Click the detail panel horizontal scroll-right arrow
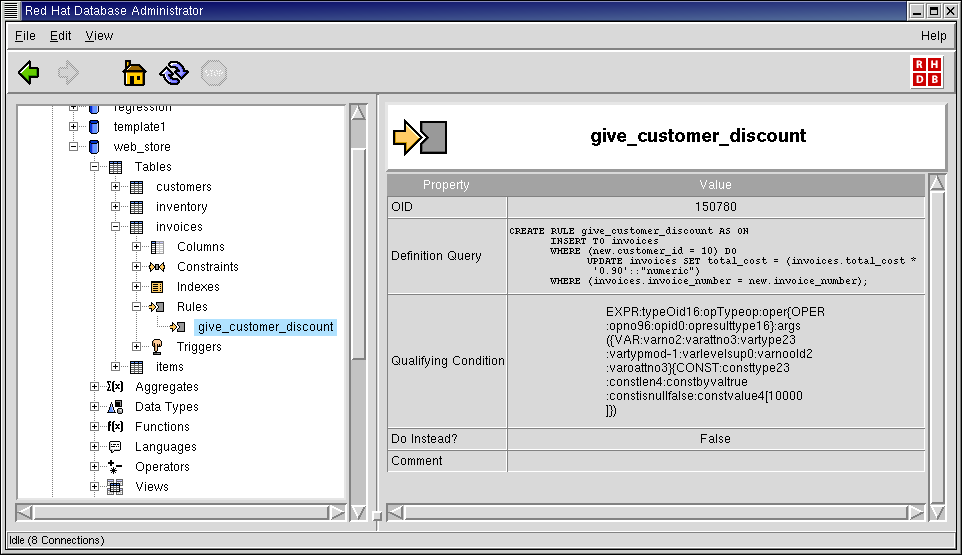The height and width of the screenshot is (555, 962). tap(915, 512)
